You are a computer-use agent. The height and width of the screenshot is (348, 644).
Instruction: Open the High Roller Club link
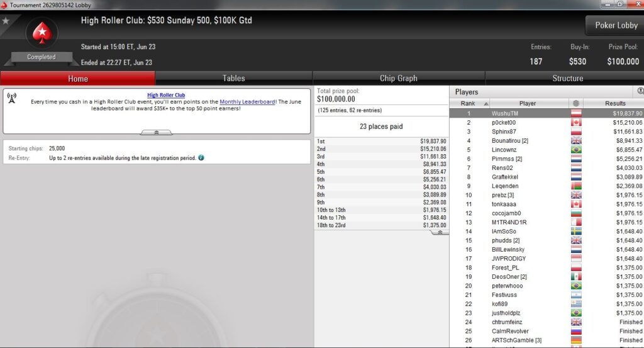[166, 95]
